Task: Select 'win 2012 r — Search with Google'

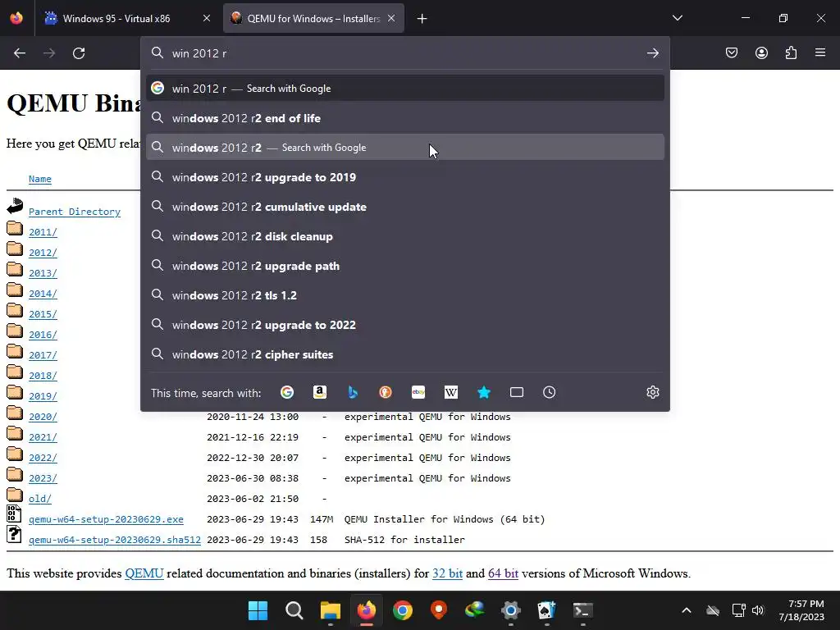Action: (405, 89)
